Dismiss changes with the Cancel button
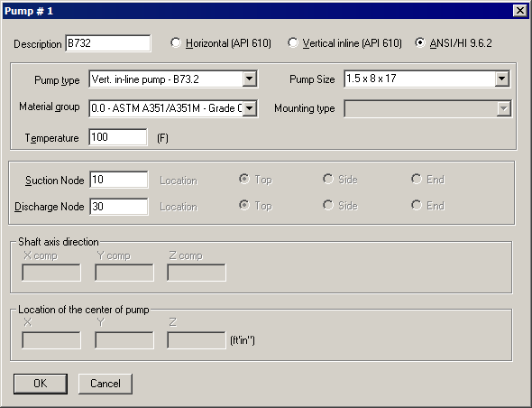The height and width of the screenshot is (408, 532). (x=105, y=384)
